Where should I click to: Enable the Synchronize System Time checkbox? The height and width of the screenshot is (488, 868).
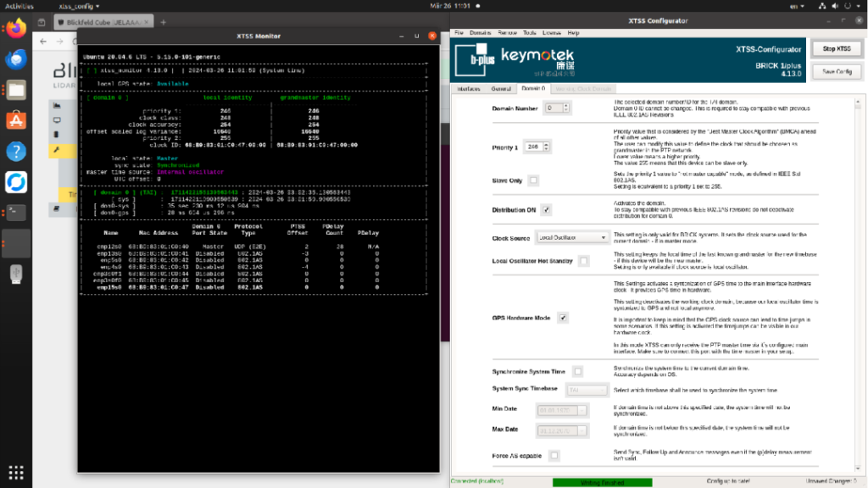[x=577, y=372]
